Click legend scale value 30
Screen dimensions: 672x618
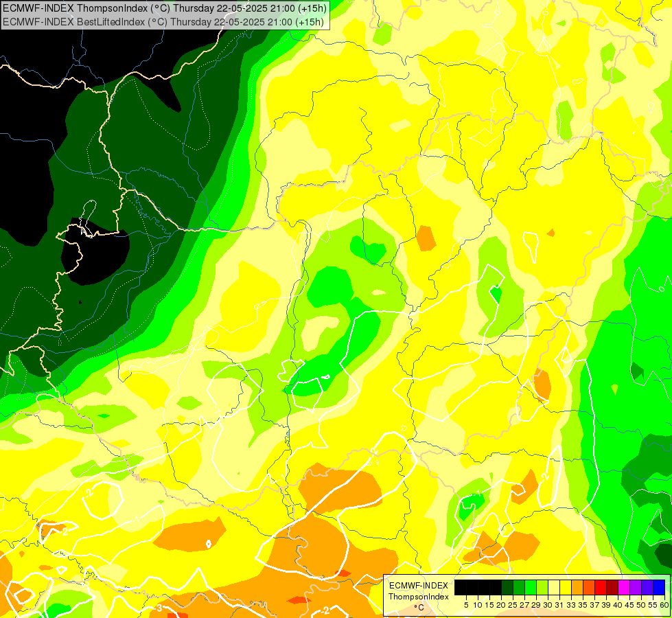(548, 605)
